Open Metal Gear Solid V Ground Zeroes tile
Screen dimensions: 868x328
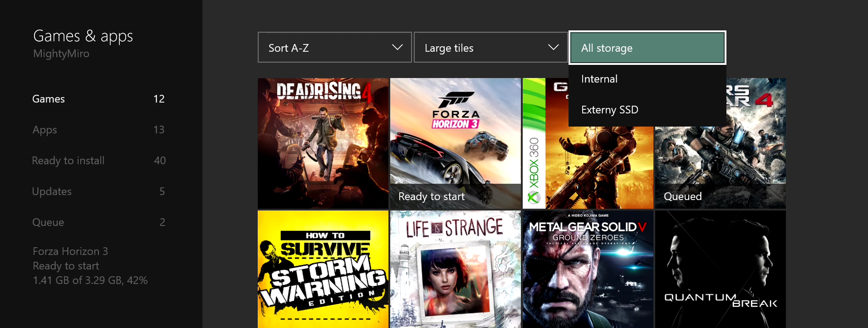tap(588, 269)
